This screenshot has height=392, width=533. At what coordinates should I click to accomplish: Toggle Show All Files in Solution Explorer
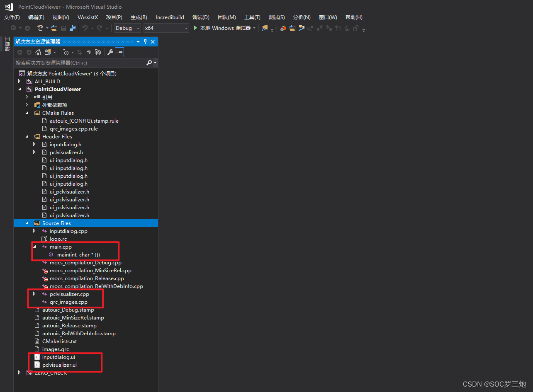coord(98,52)
